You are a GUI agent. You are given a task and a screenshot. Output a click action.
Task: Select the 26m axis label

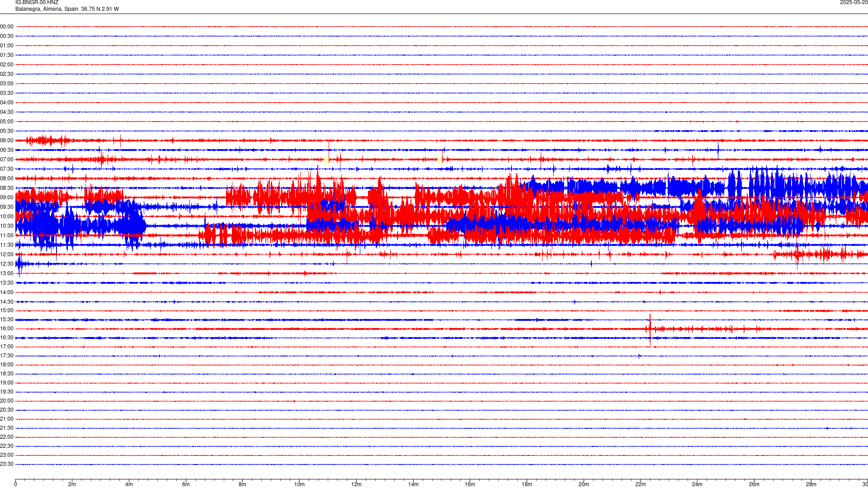754,484
